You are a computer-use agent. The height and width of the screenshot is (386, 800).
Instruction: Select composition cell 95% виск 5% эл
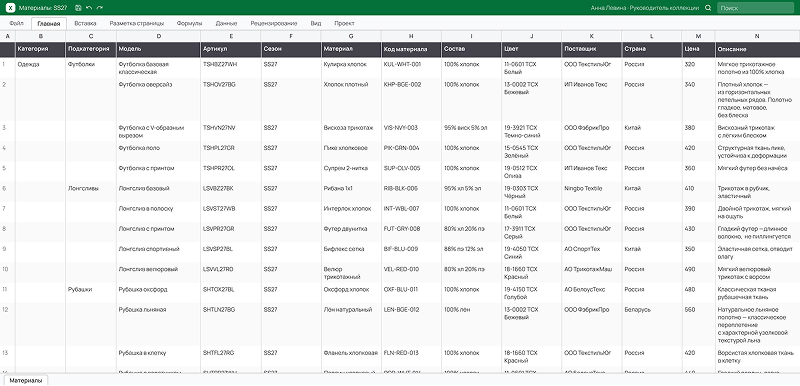point(471,131)
